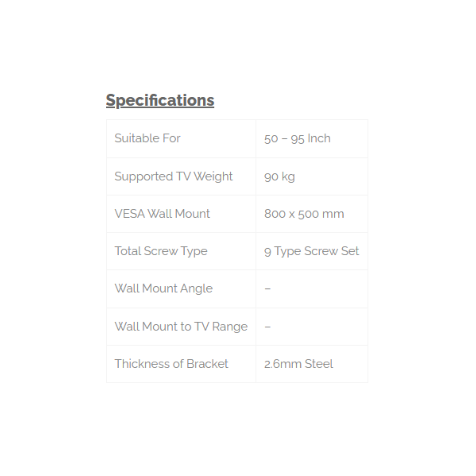Click the word 'Steel' in bracket thickness
The height and width of the screenshot is (476, 476).
click(319, 364)
